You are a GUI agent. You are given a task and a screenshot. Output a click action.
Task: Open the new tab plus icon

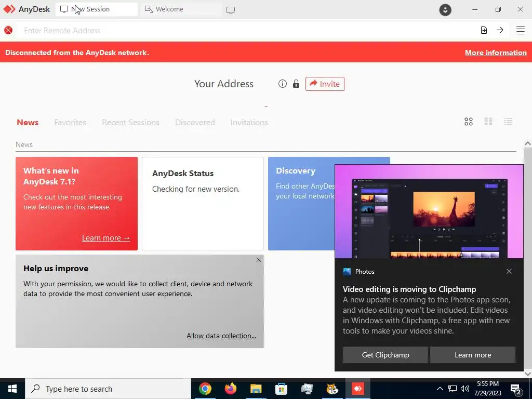pyautogui.click(x=231, y=10)
